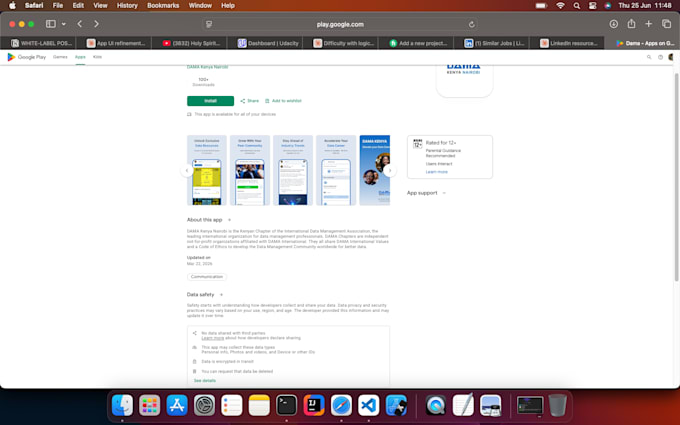Click the Google Play search icon

click(x=649, y=57)
